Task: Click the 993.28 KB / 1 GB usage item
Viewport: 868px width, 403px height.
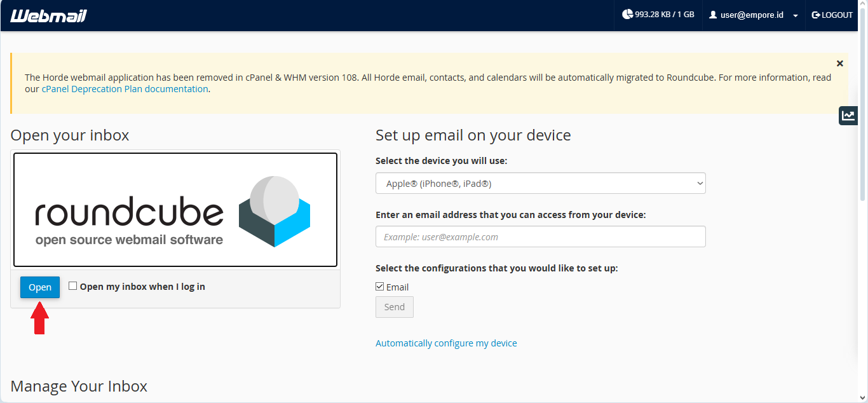Action: pyautogui.click(x=664, y=15)
